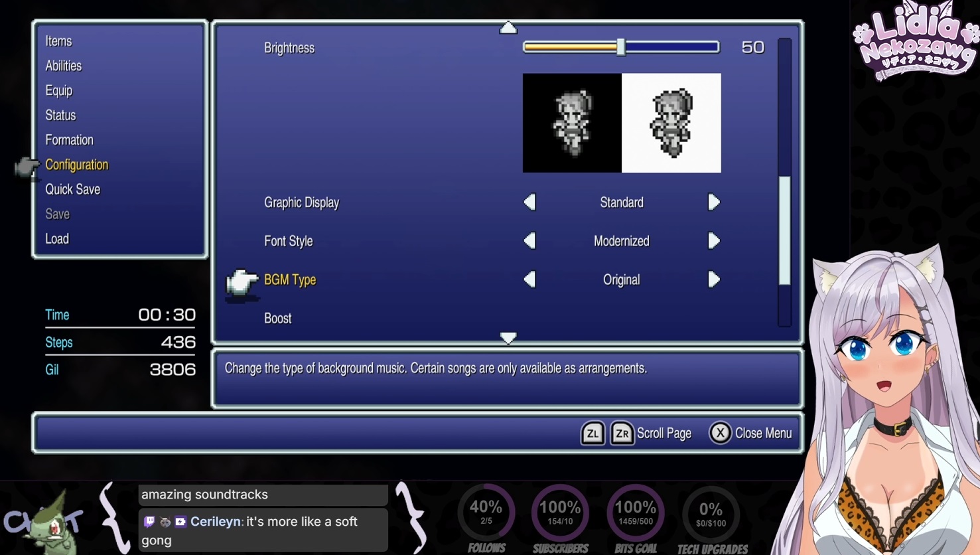Screen dimensions: 980x555
Task: Select the Boost setting
Action: tap(278, 319)
